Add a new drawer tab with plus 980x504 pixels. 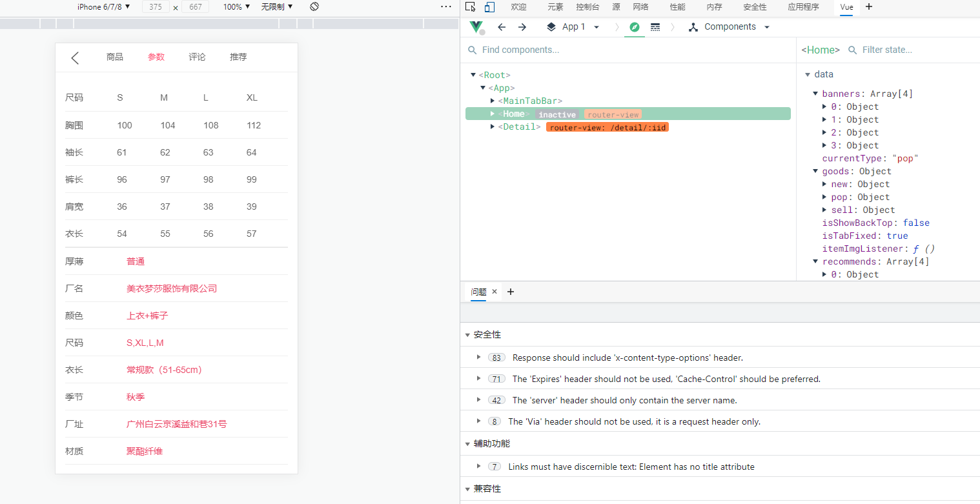[511, 292]
